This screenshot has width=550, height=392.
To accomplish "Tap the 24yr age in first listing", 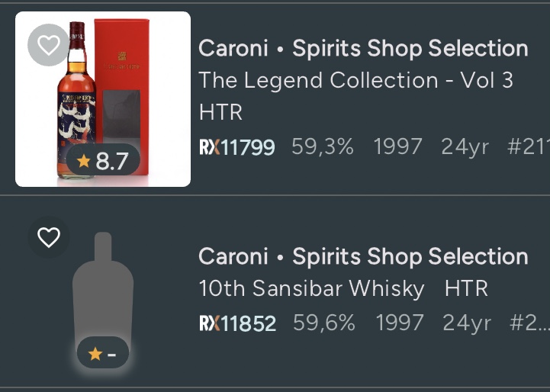I will coord(465,146).
